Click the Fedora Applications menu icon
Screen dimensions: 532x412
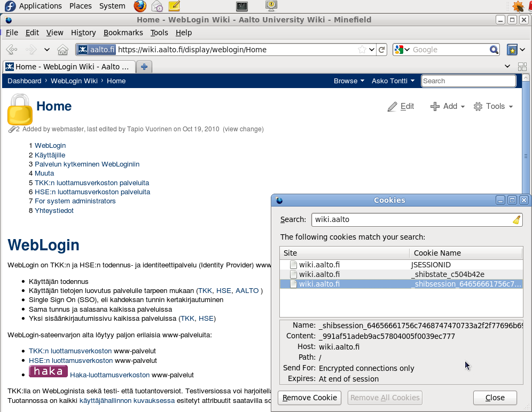click(10, 6)
